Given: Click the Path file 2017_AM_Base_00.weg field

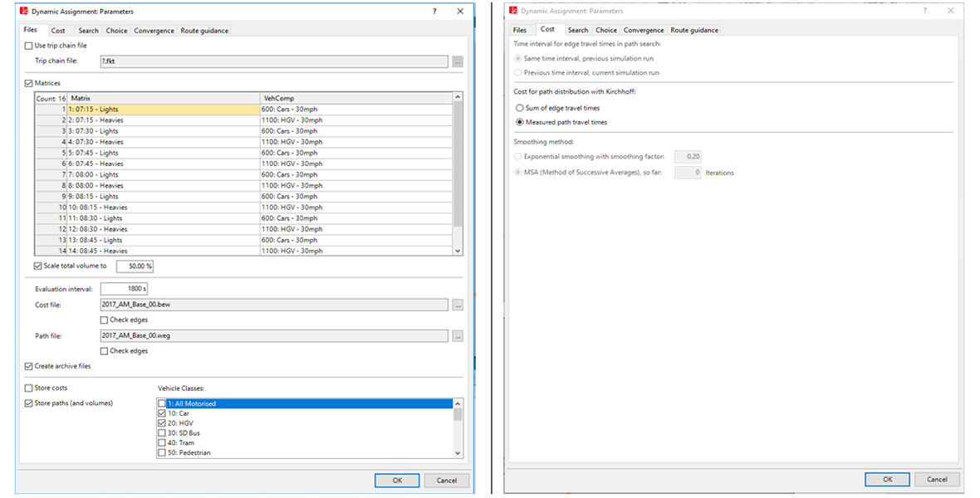Looking at the screenshot, I should click(x=274, y=336).
